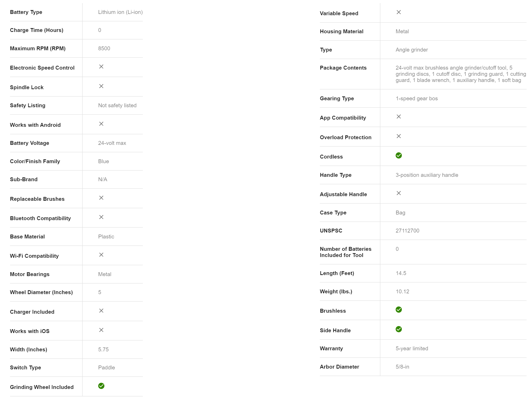Click the Wi-Fi Compatibility X icon
The width and height of the screenshot is (532, 407).
pyautogui.click(x=101, y=255)
